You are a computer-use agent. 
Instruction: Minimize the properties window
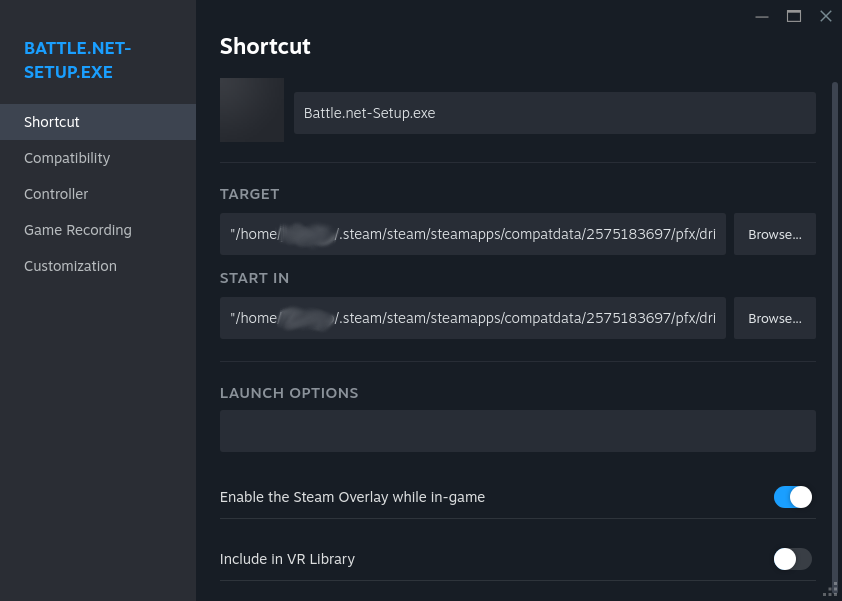[762, 16]
